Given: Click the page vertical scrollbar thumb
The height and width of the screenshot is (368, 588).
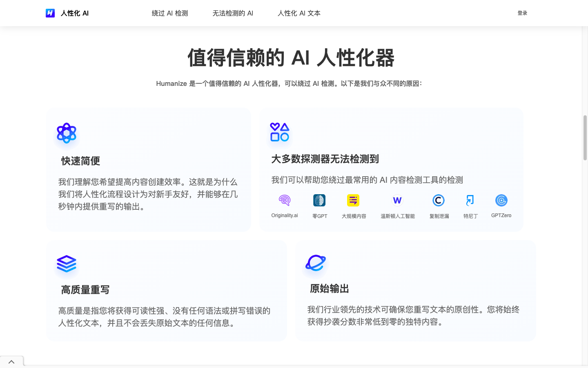Looking at the screenshot, I should [x=585, y=137].
